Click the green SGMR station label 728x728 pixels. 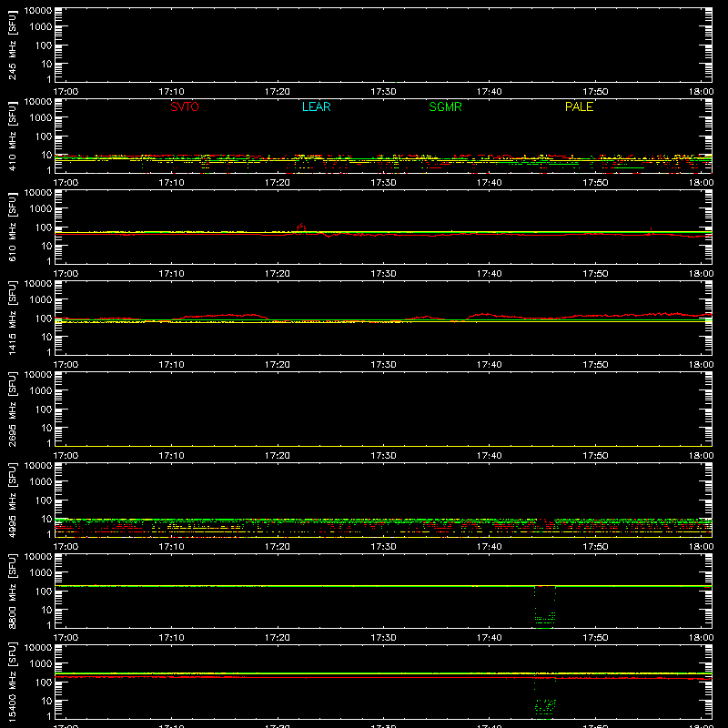click(x=445, y=106)
